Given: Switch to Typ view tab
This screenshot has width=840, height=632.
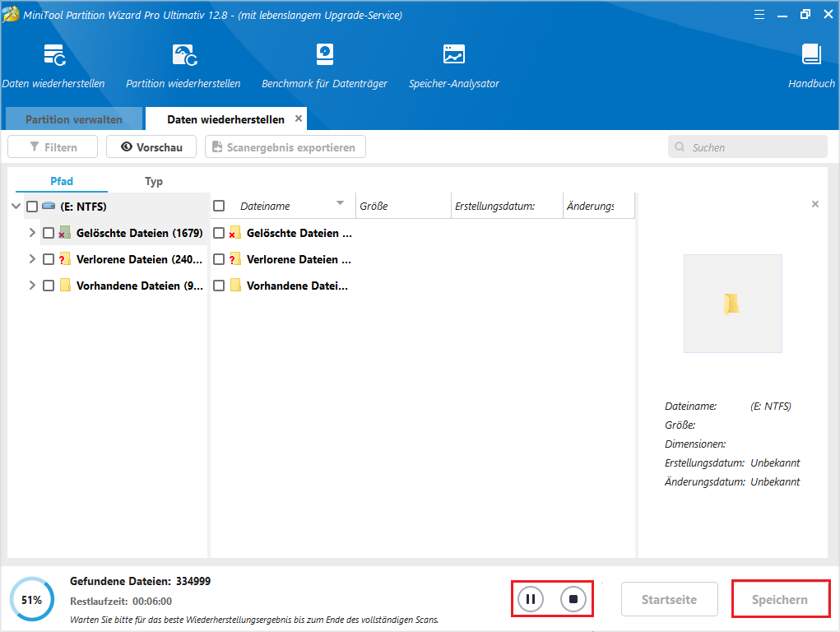Looking at the screenshot, I should click(154, 181).
